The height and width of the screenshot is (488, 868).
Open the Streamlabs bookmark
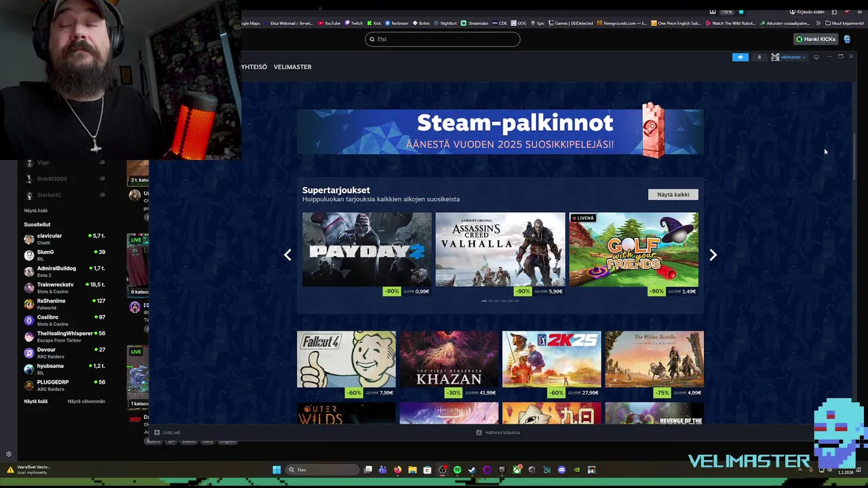coord(475,23)
